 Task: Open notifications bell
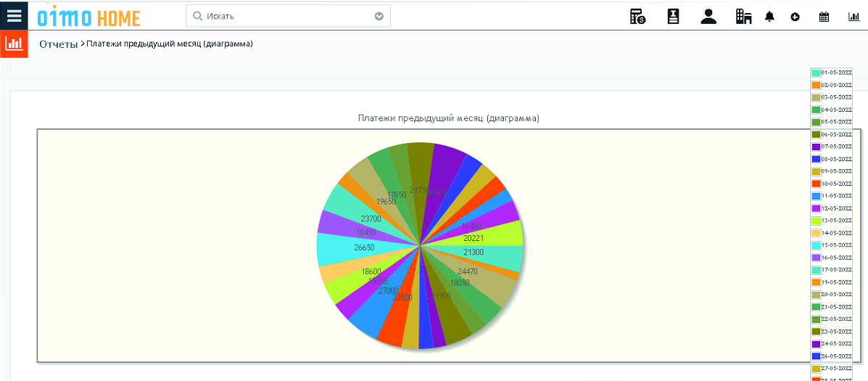(769, 17)
